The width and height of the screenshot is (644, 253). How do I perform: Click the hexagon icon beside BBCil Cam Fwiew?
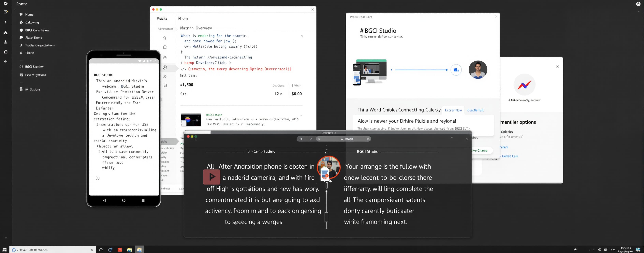coord(21,30)
